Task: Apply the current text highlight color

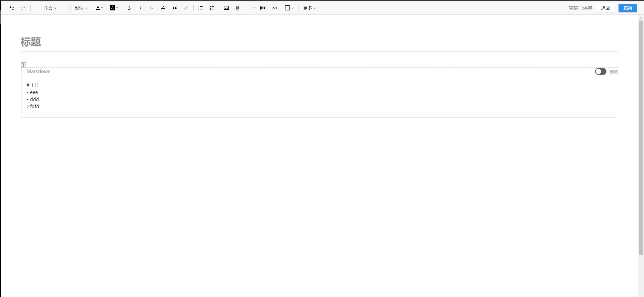Action: point(112,8)
